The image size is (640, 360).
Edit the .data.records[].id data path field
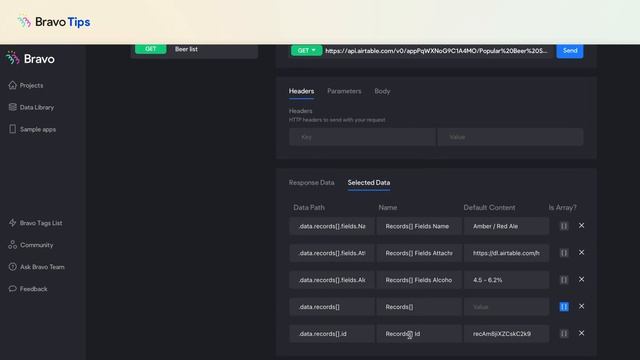tap(332, 334)
